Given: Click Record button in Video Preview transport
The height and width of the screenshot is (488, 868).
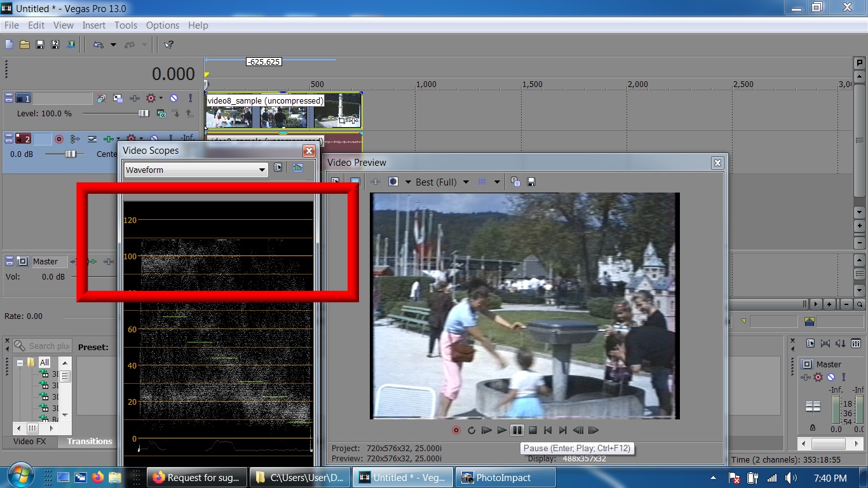Looking at the screenshot, I should coord(456,430).
